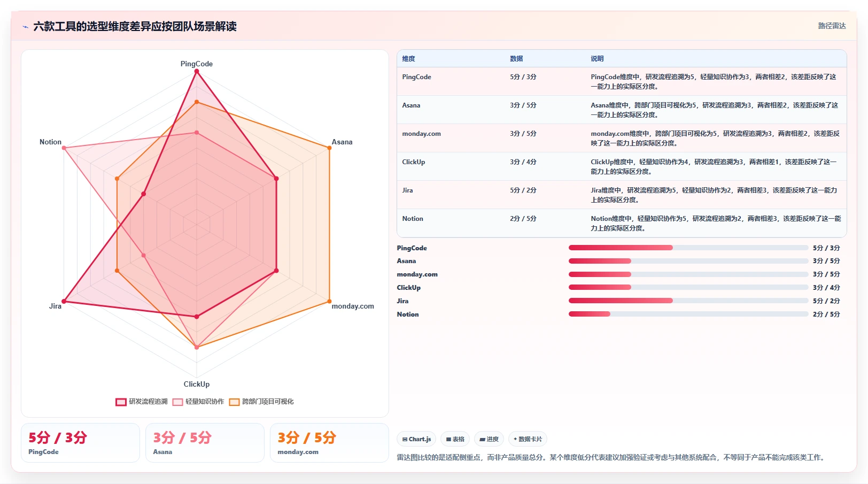Click the Jira description text in table

click(x=714, y=195)
